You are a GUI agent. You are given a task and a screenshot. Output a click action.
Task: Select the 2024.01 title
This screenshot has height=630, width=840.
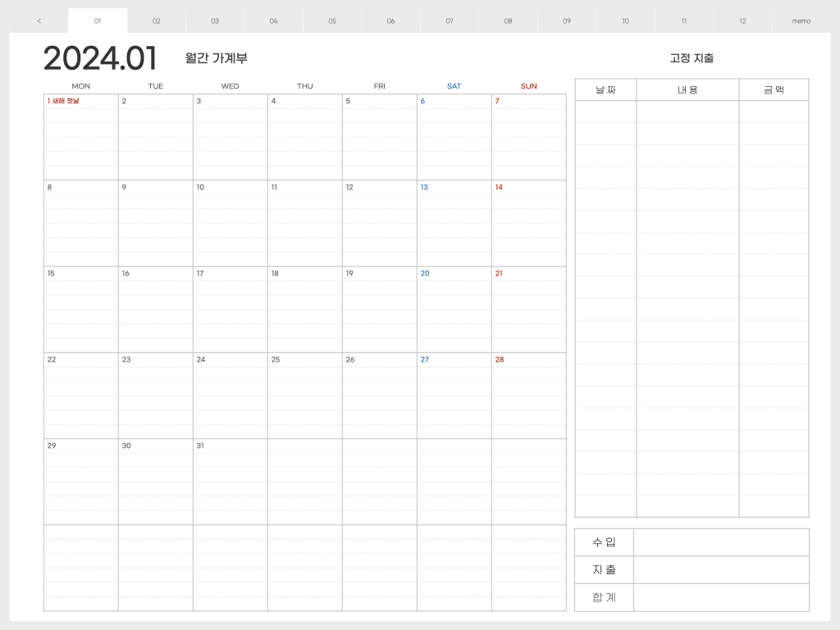[x=100, y=58]
